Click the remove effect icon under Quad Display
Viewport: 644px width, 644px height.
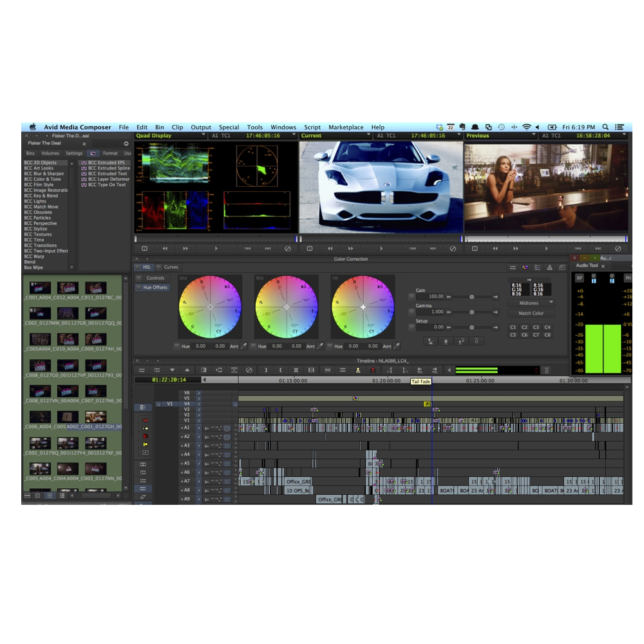point(287,249)
